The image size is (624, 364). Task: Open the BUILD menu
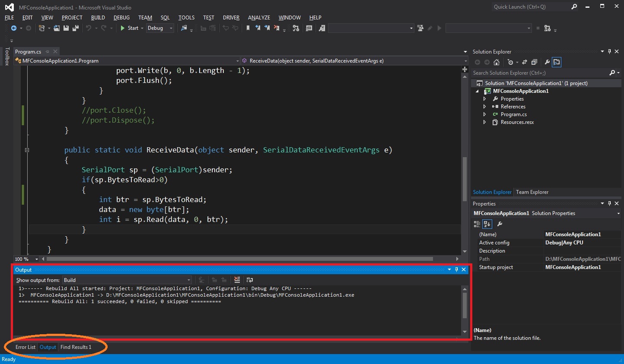98,18
